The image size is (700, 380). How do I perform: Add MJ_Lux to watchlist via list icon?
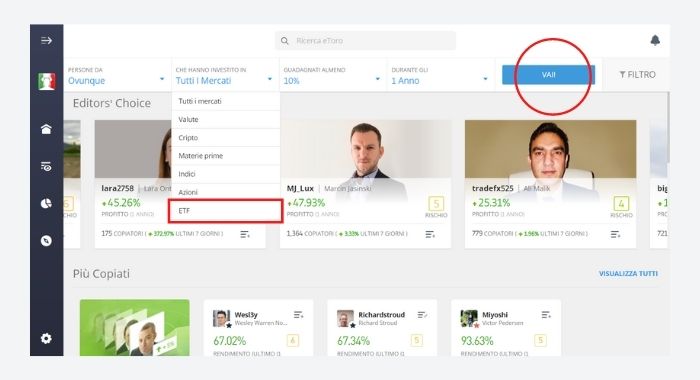430,234
